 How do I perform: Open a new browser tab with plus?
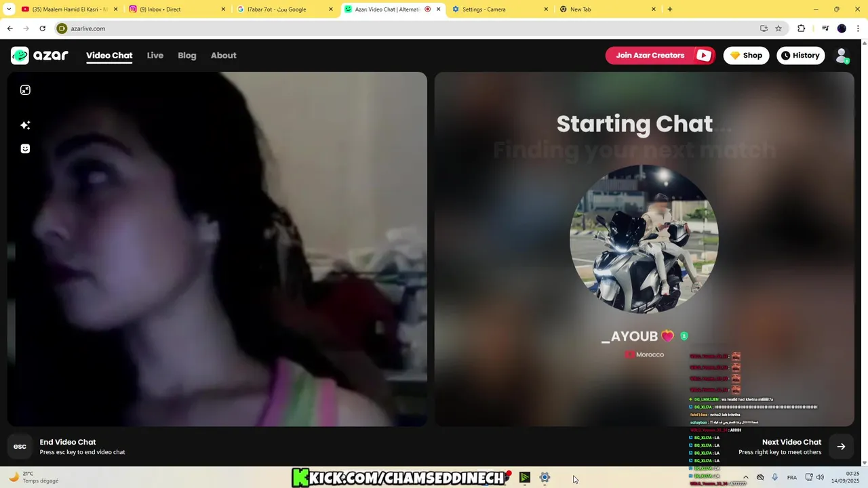click(670, 9)
